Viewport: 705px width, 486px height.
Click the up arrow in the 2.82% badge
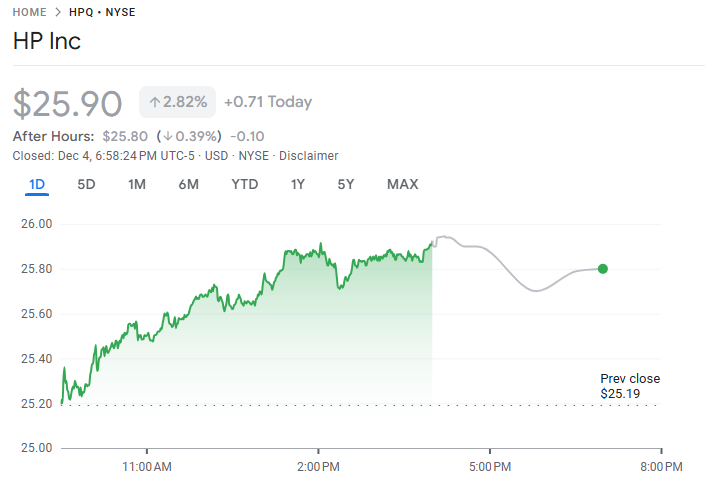(x=155, y=102)
